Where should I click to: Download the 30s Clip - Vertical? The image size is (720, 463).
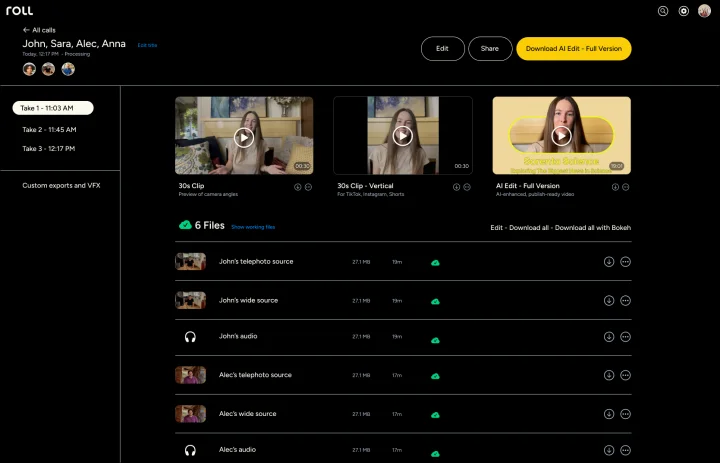(x=456, y=187)
